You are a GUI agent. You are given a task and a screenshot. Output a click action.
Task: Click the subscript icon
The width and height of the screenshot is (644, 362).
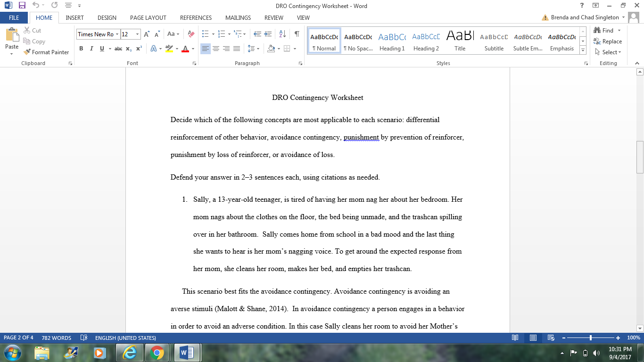click(128, 49)
